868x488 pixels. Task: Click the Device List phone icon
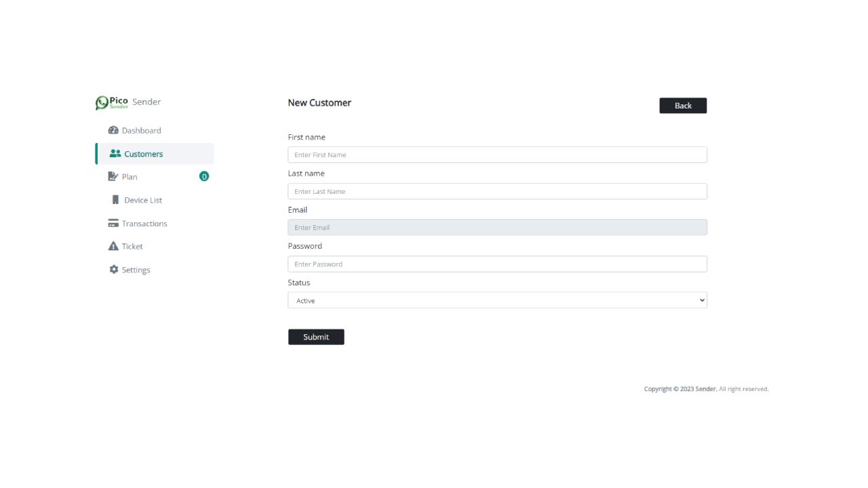[115, 200]
